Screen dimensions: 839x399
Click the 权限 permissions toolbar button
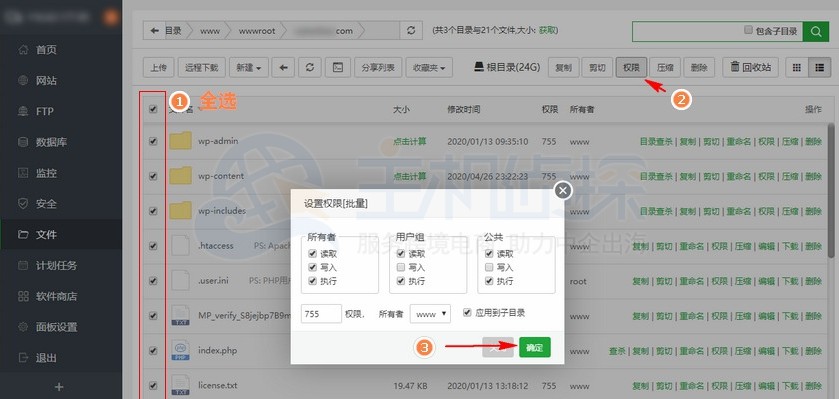point(631,68)
